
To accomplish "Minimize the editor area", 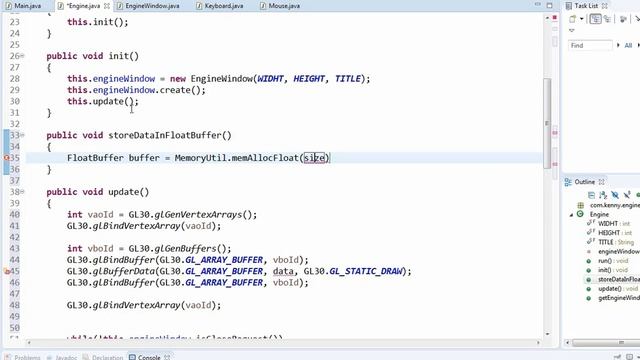I will (x=538, y=5).
